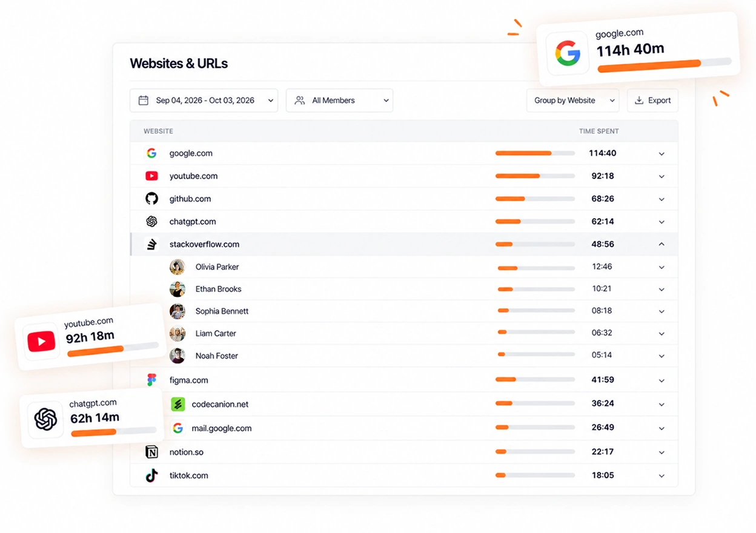756x533 pixels.
Task: Click the Noah Foster name
Action: tap(216, 356)
